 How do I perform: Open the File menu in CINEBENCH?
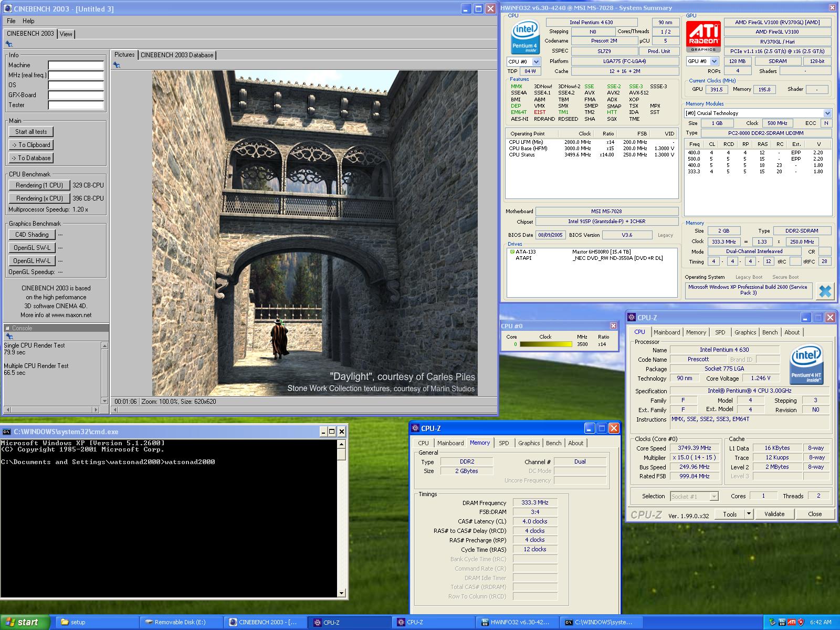11,21
